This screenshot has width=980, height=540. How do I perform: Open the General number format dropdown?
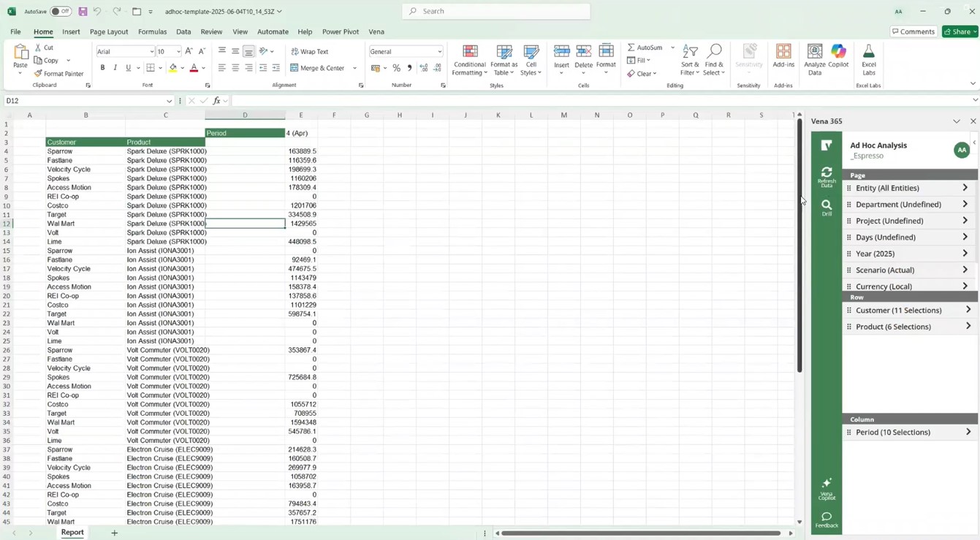tap(439, 52)
